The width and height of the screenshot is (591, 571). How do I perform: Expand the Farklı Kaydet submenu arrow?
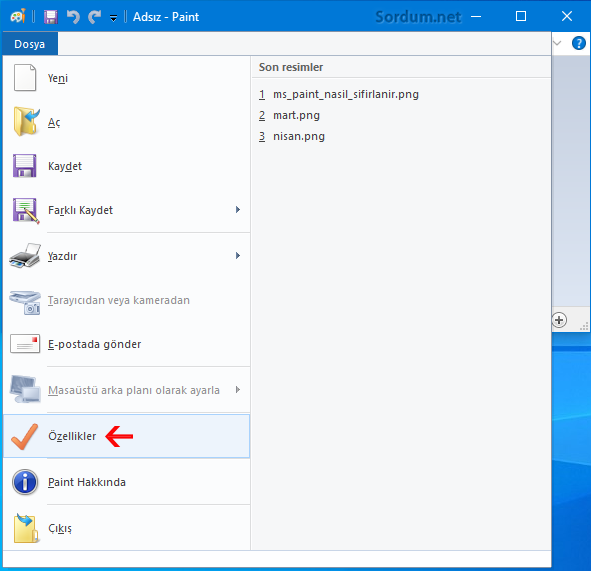237,210
